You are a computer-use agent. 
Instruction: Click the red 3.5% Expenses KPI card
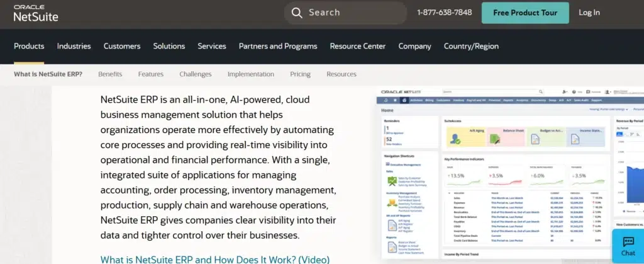click(x=505, y=177)
